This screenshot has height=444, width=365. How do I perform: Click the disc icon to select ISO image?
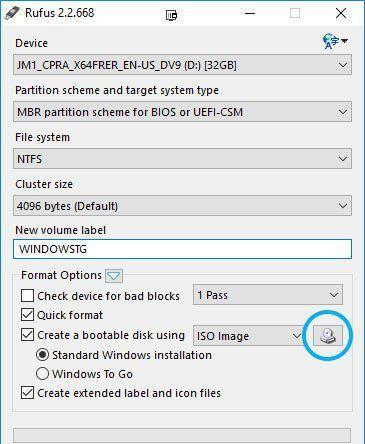pyautogui.click(x=328, y=335)
